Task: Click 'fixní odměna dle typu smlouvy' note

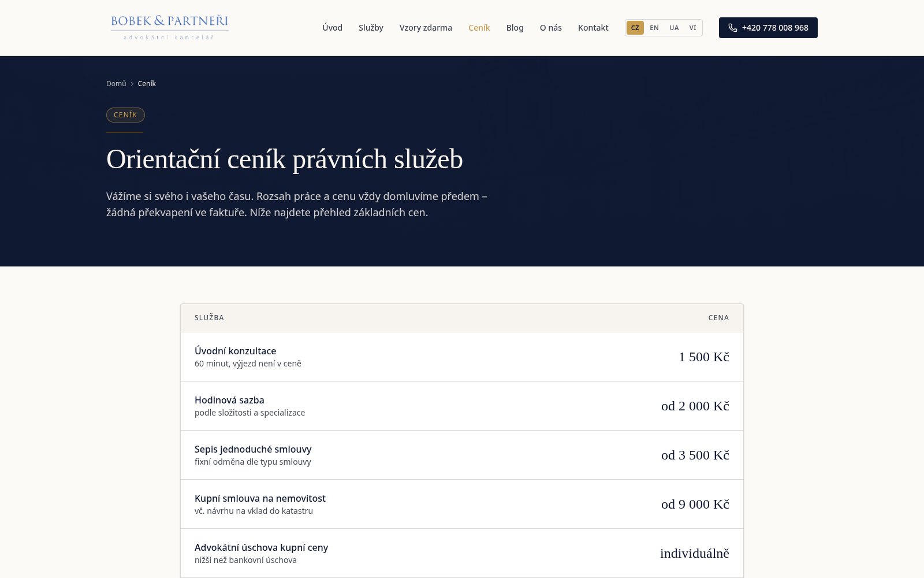Action: click(x=253, y=462)
